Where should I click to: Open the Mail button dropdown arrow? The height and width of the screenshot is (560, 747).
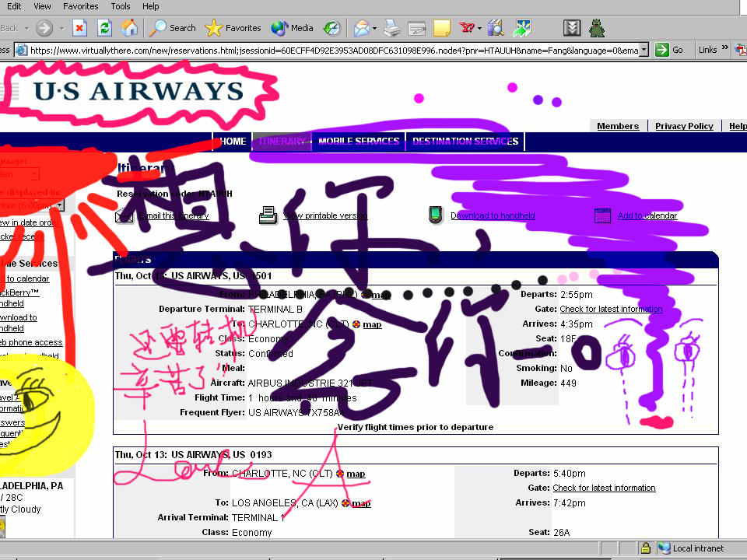click(x=375, y=29)
